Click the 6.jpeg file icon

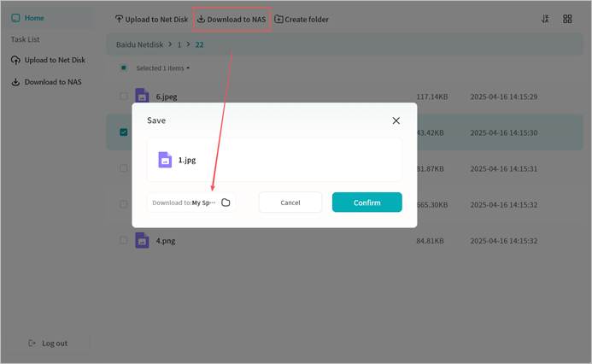(142, 96)
